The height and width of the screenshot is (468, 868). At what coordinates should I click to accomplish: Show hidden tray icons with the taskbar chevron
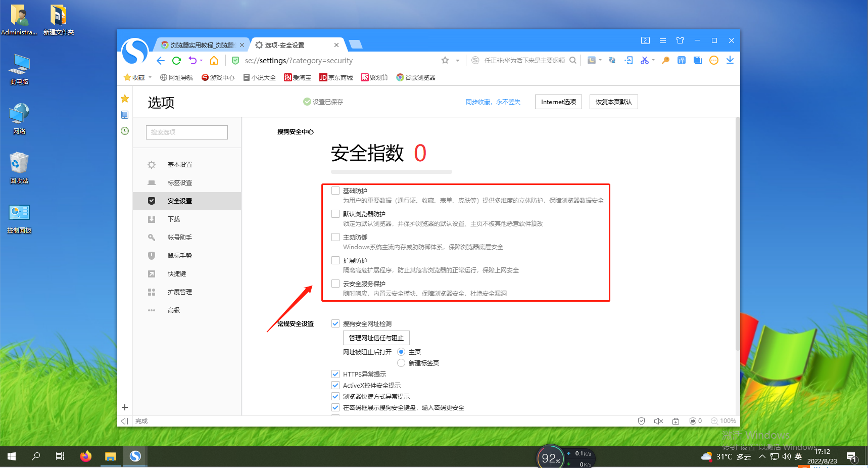pyautogui.click(x=762, y=456)
